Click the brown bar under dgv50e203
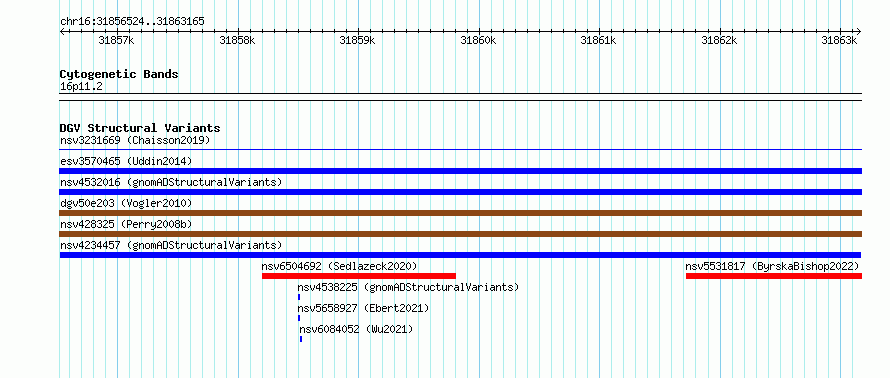Viewport: 890px width, 378px height. (461, 213)
